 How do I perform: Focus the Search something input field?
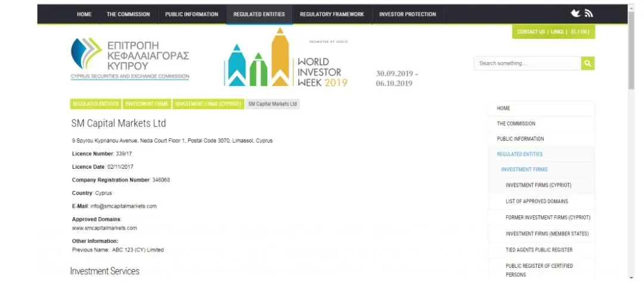click(528, 63)
